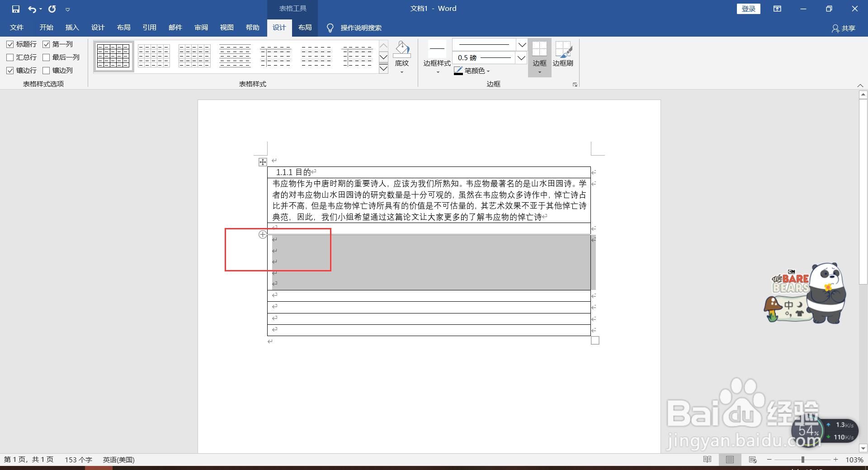Click the zoom out minus button
The image size is (868, 470).
pyautogui.click(x=769, y=460)
